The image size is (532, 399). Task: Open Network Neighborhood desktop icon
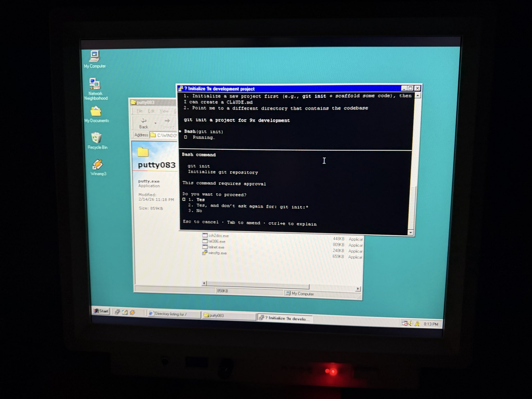tap(95, 84)
